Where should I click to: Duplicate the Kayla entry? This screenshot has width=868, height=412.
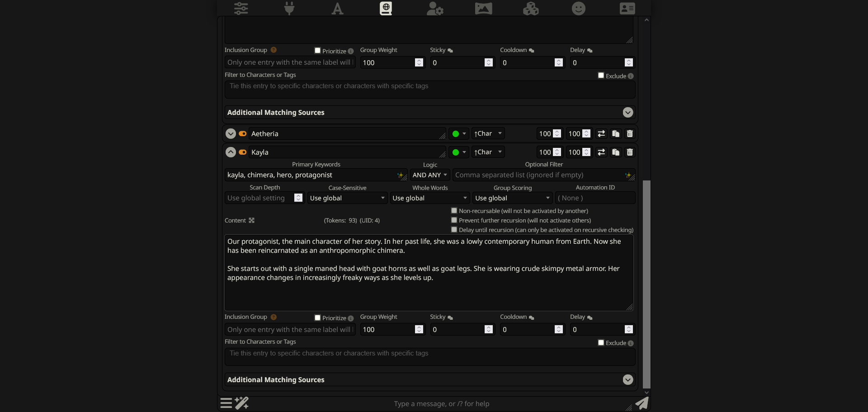(616, 152)
